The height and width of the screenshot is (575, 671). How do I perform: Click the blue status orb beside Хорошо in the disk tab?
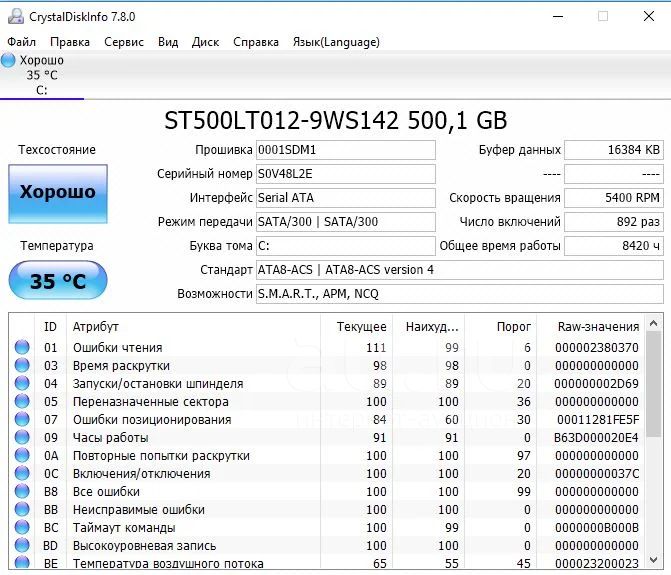coord(8,60)
